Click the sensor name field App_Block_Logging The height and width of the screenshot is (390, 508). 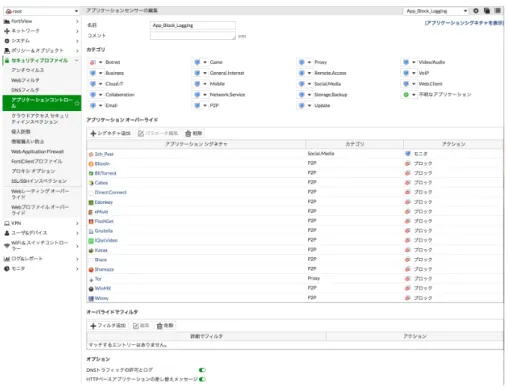(193, 25)
